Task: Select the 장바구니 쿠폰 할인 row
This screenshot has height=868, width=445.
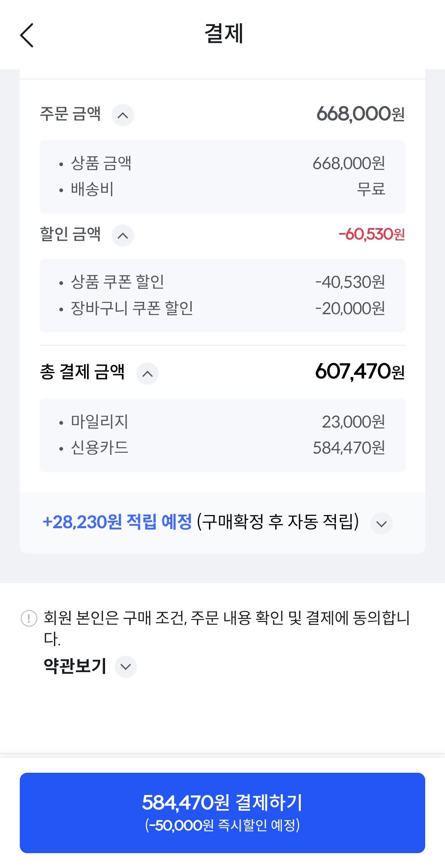Action: click(x=222, y=308)
